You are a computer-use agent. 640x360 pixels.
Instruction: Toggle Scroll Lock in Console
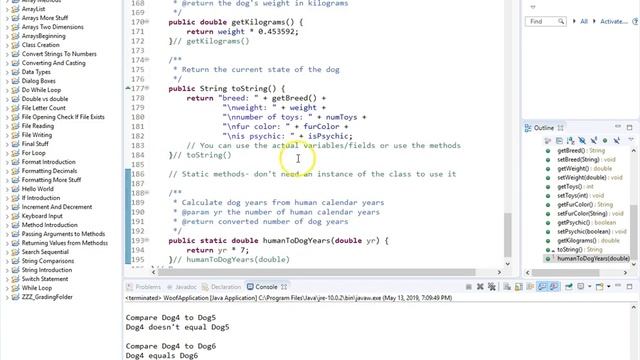[518, 287]
